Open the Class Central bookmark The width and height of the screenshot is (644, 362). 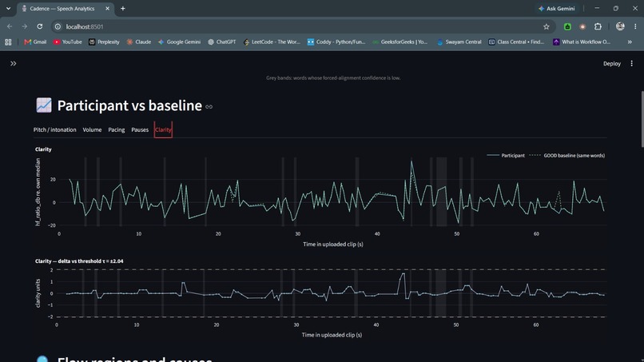pos(516,42)
